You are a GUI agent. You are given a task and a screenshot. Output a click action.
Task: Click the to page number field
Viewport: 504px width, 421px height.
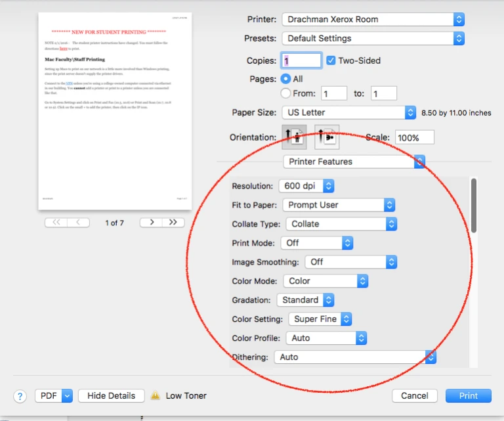pos(384,93)
